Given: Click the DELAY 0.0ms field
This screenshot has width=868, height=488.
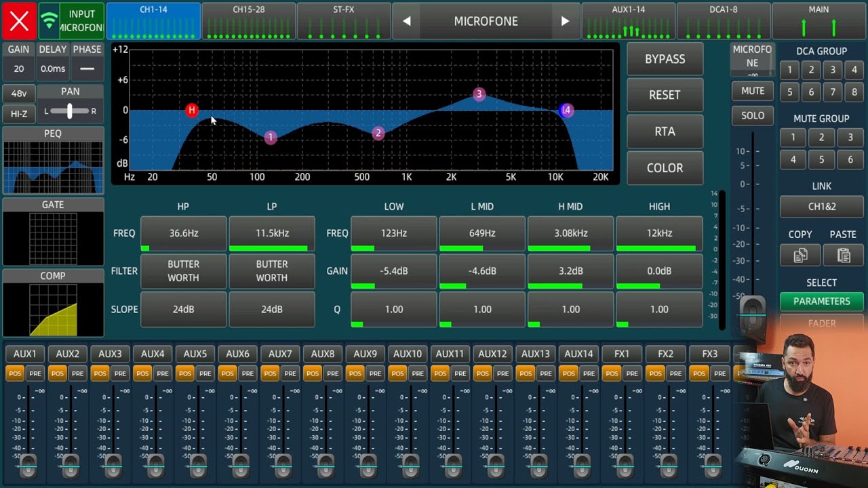Looking at the screenshot, I should click(53, 68).
